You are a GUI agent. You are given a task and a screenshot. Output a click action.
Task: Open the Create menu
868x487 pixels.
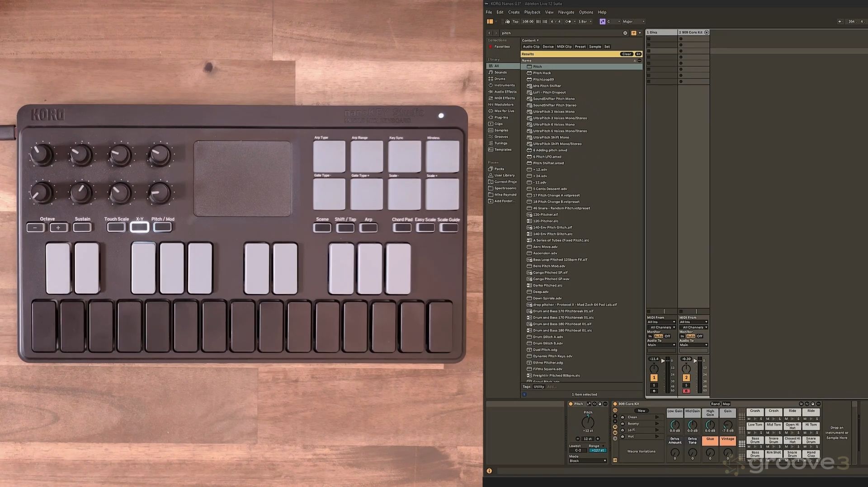[x=514, y=12]
